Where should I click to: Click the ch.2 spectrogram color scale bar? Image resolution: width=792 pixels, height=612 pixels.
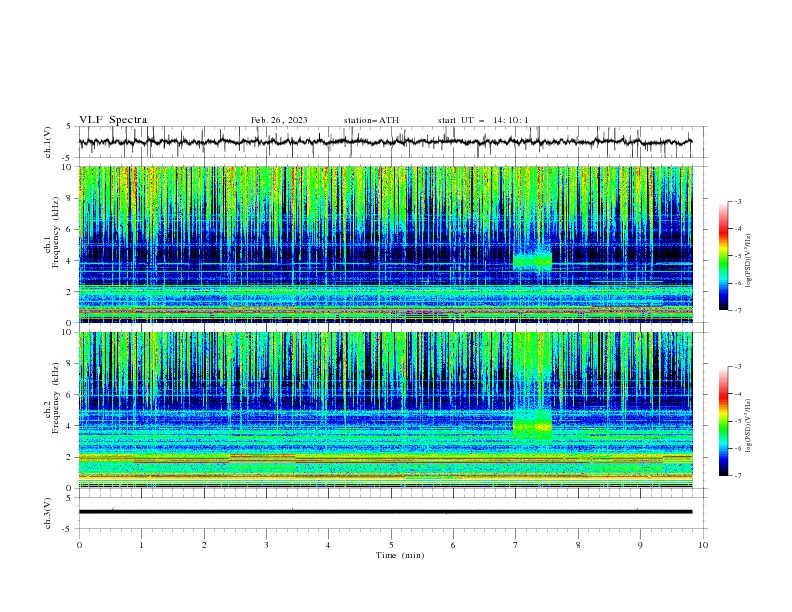pos(724,421)
